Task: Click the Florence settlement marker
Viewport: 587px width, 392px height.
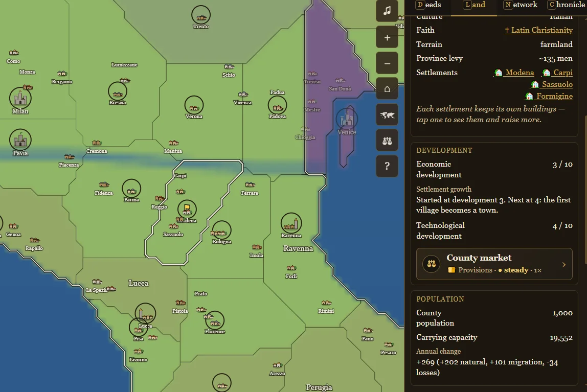Action: coord(215,320)
